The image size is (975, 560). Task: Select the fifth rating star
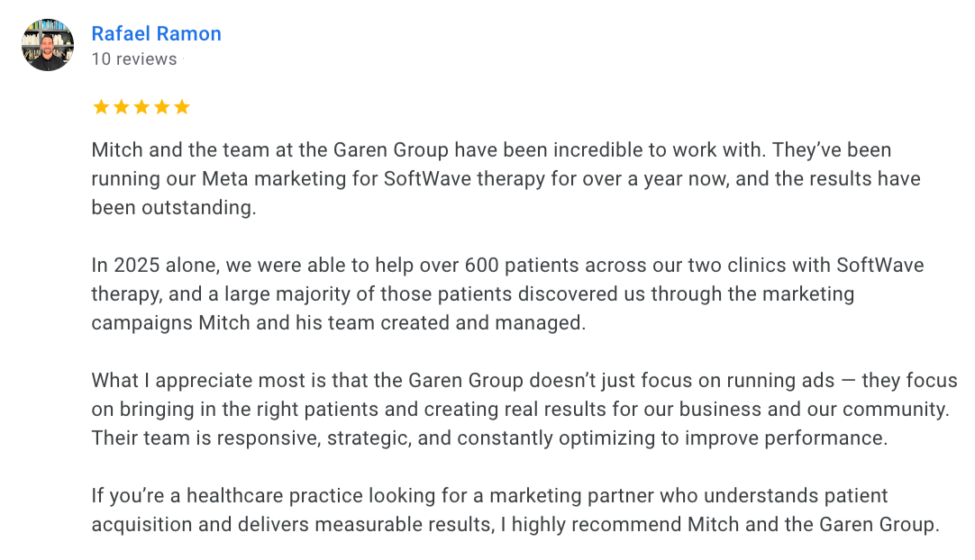[182, 107]
